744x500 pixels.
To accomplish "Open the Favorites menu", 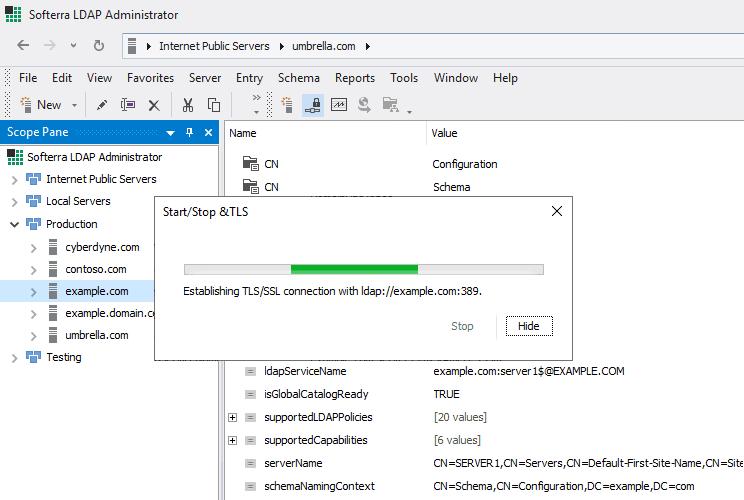I will coord(150,78).
